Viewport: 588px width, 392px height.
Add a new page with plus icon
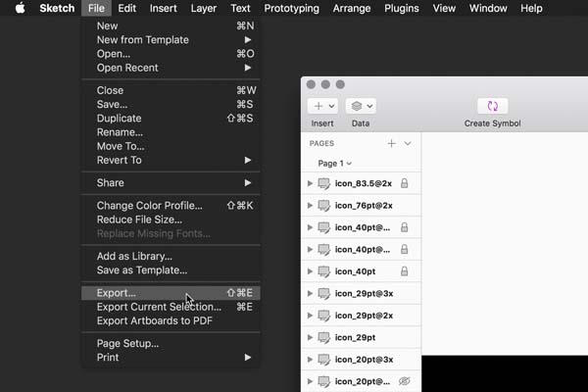[x=391, y=143]
